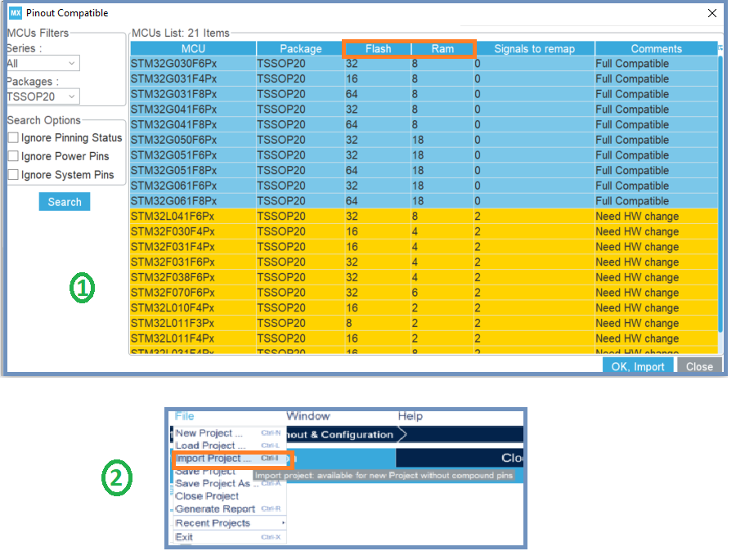Viewport: 745px width, 560px height.
Task: Choose New Project from the File menu
Action: [x=228, y=433]
